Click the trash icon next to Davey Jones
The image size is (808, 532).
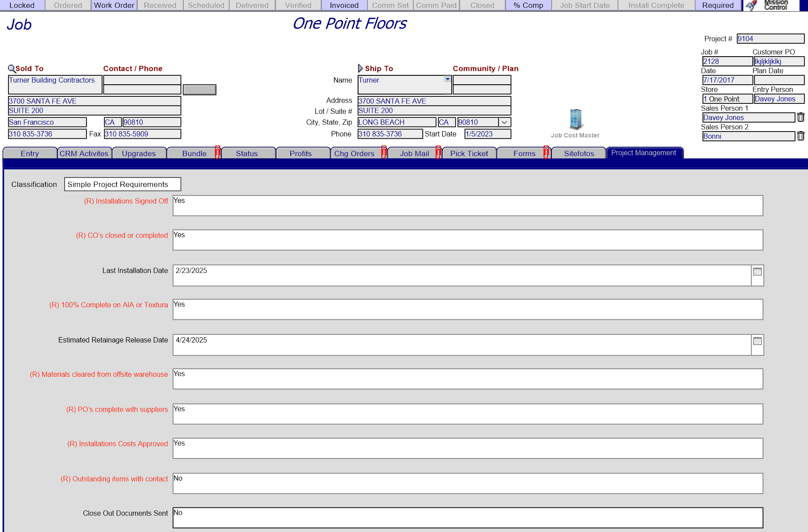[x=800, y=117]
